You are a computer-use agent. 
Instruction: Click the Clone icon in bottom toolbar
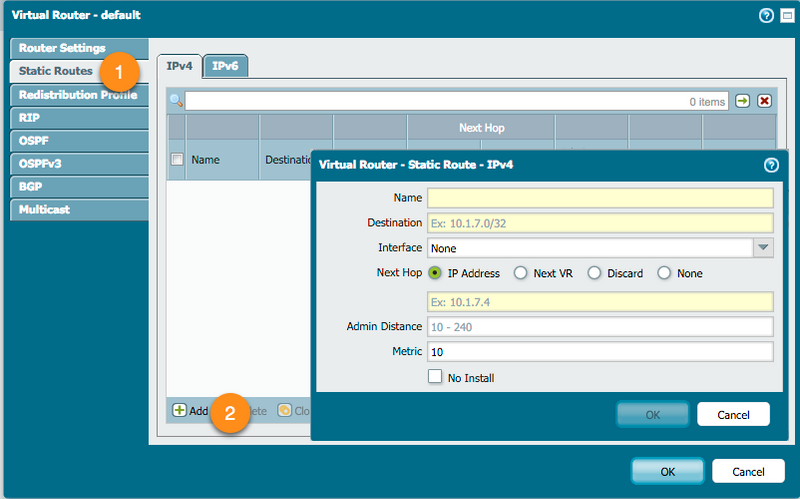[285, 411]
